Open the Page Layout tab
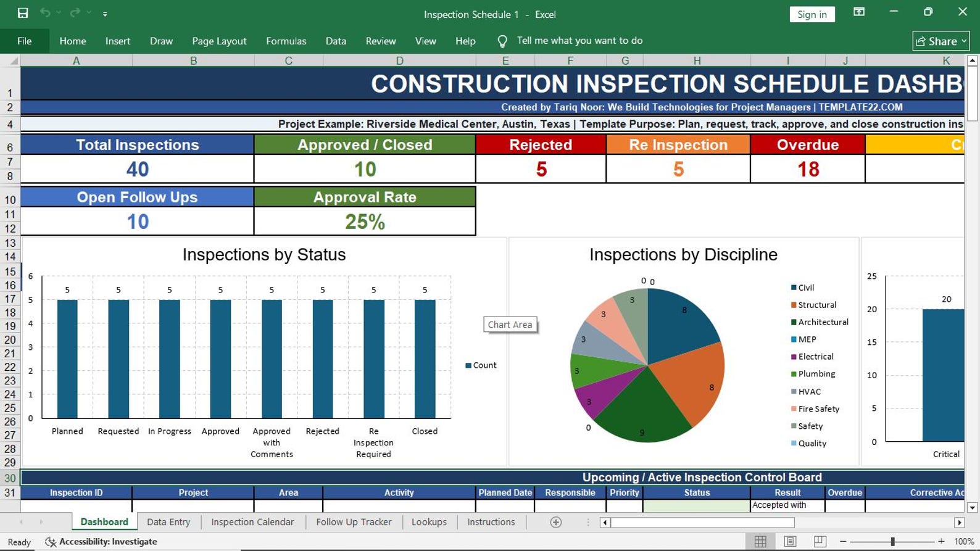The width and height of the screenshot is (980, 551). coord(219,41)
